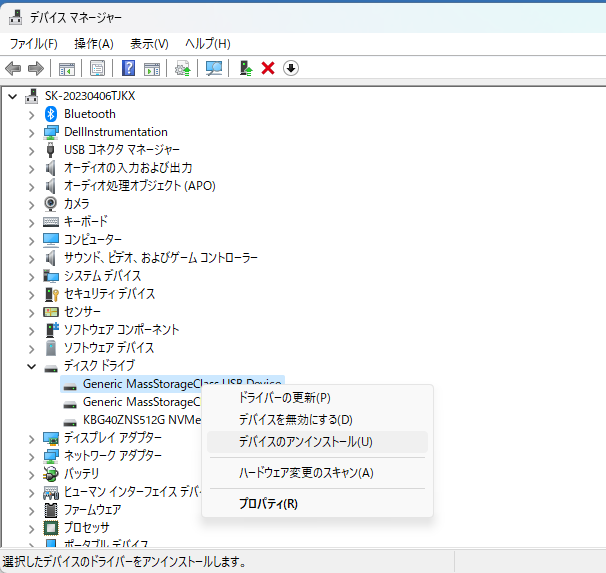
Task: Click the Scan for hardware changes monitor icon
Action: (x=213, y=68)
